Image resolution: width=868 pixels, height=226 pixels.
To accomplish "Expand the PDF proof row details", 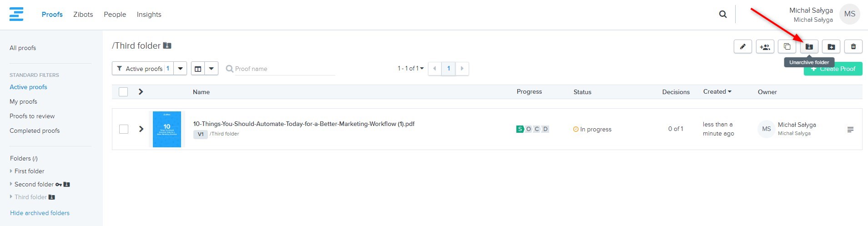I will coord(141,129).
